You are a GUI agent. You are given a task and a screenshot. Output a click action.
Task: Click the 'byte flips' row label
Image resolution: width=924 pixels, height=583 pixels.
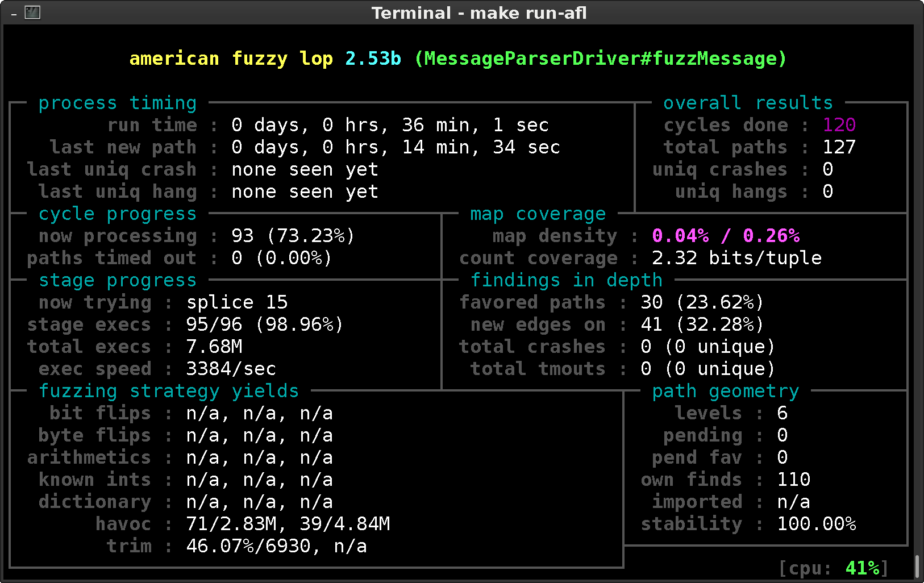(x=95, y=435)
